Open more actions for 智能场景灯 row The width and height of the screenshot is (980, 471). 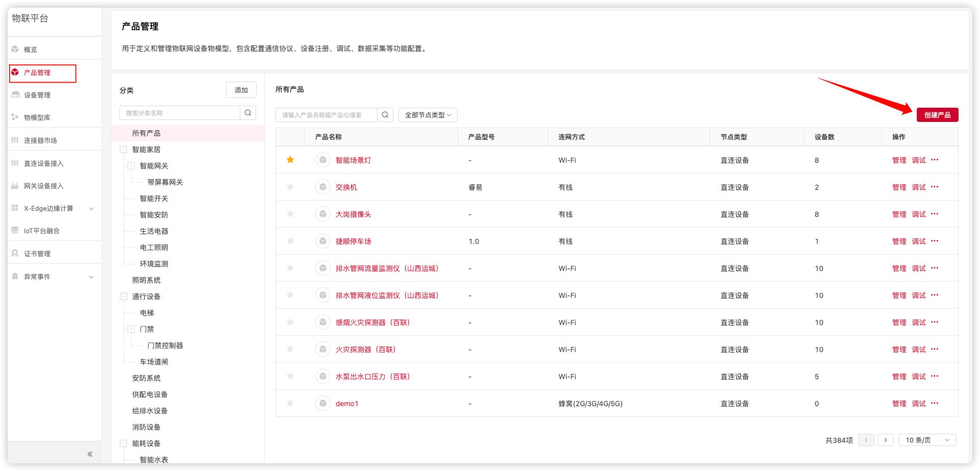point(934,160)
